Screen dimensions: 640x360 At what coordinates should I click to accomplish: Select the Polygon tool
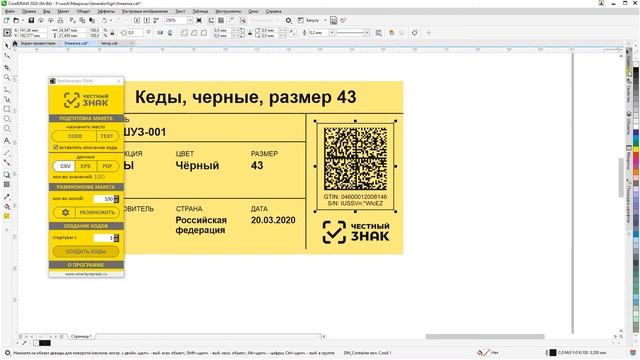click(x=7, y=129)
